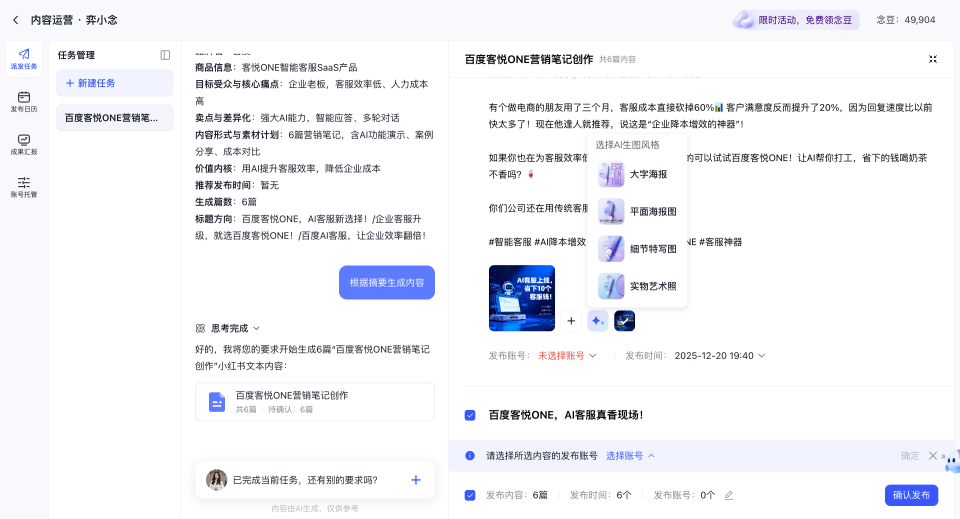
Task: Click the fullscreen expand icon in content header
Action: (932, 59)
